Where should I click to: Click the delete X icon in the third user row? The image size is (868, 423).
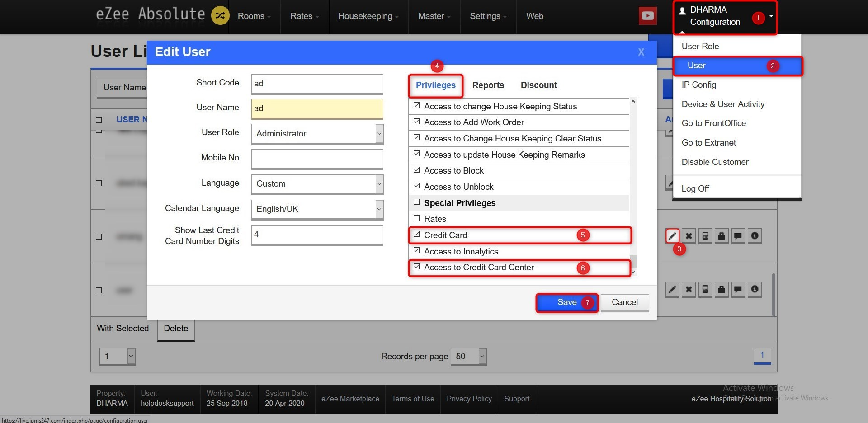pyautogui.click(x=689, y=236)
